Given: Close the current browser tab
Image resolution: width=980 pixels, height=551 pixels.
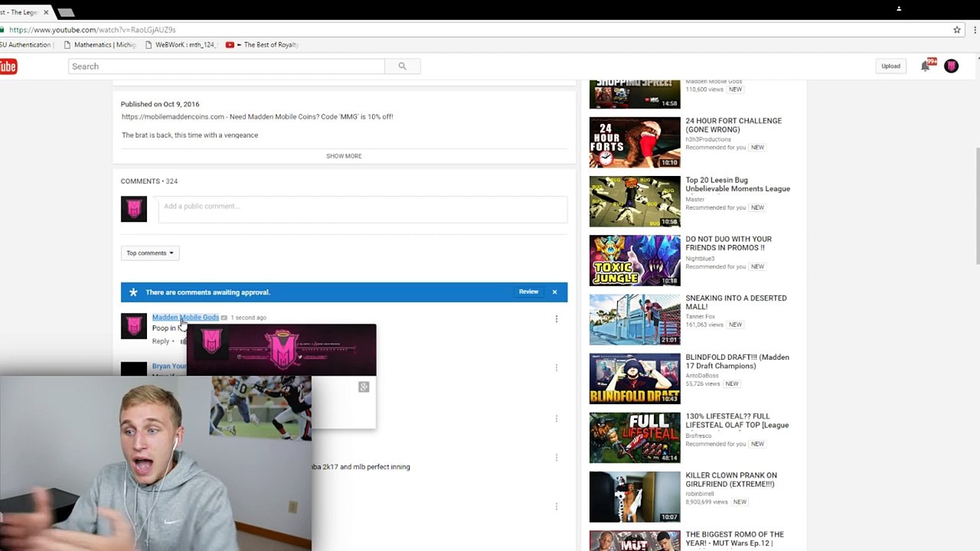Looking at the screenshot, I should [x=46, y=12].
